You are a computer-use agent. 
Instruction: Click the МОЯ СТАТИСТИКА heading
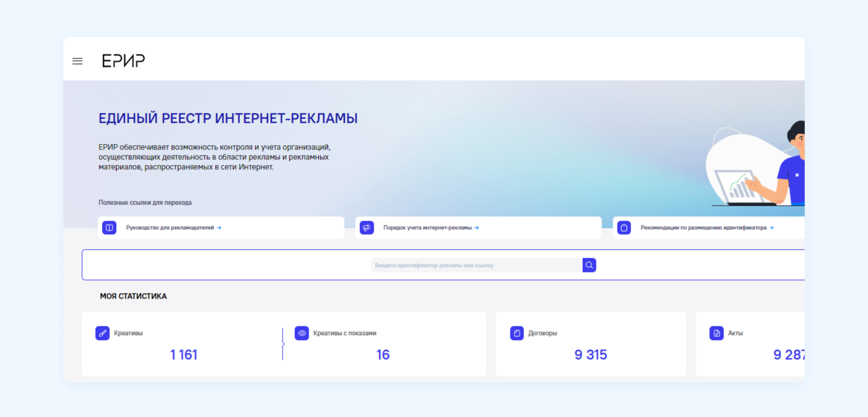coord(133,296)
